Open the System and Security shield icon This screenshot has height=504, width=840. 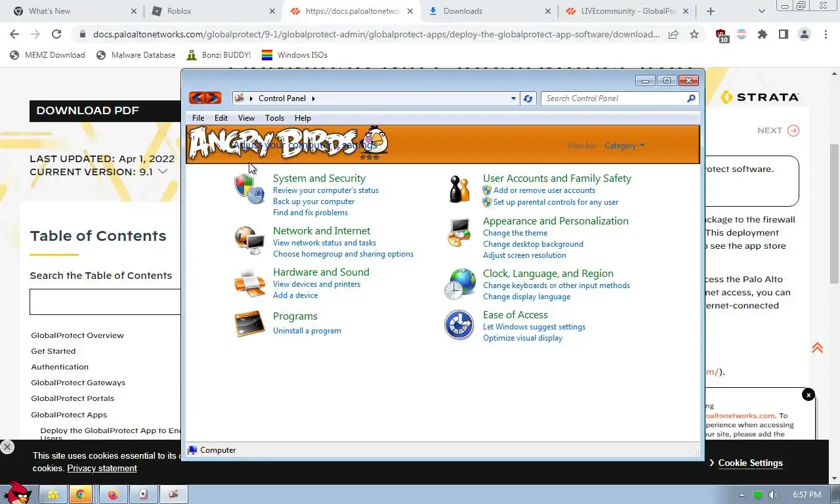249,189
